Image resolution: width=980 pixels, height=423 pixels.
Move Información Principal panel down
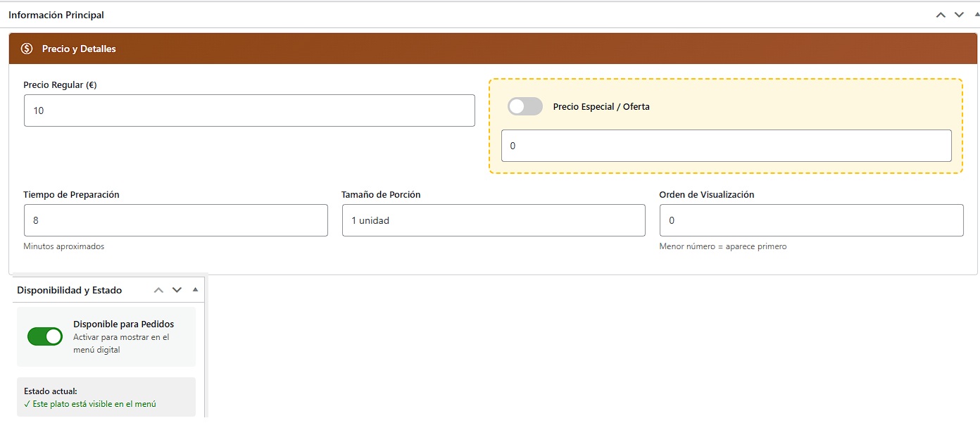coord(959,15)
